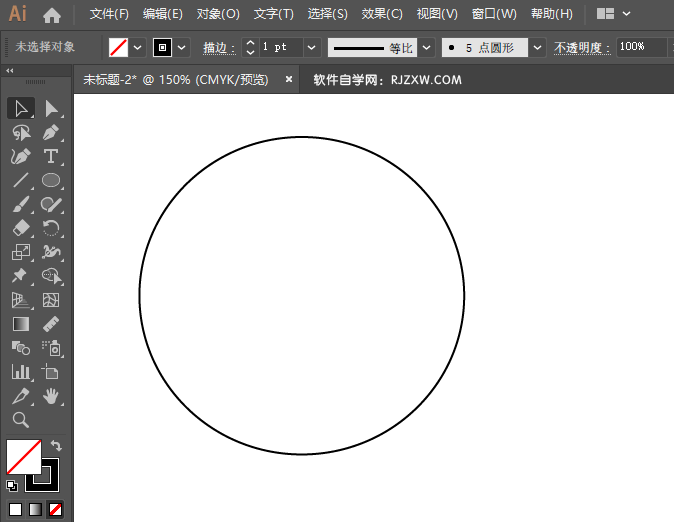
Task: Select the Eraser tool
Action: point(21,228)
